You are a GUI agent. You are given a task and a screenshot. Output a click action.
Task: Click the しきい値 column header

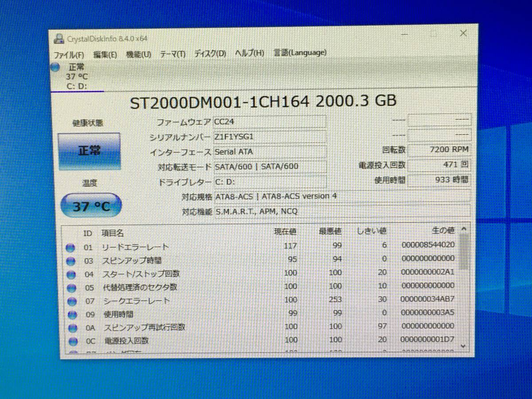372,231
